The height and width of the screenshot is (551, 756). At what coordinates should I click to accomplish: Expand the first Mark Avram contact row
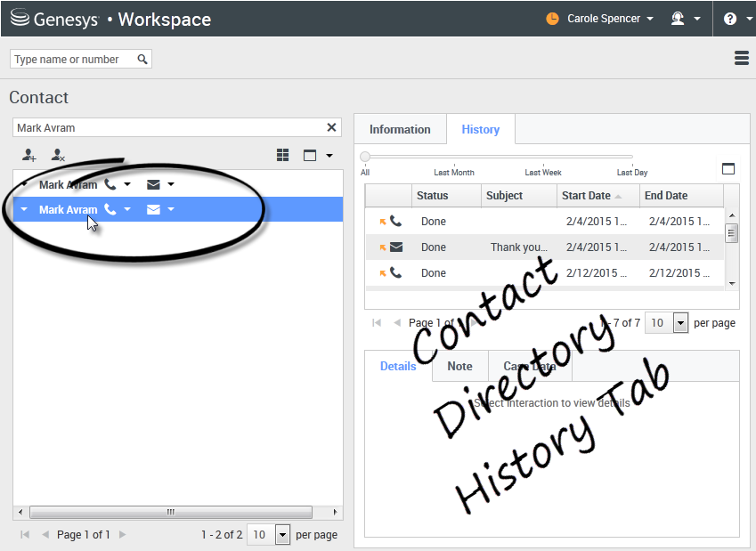tap(24, 184)
